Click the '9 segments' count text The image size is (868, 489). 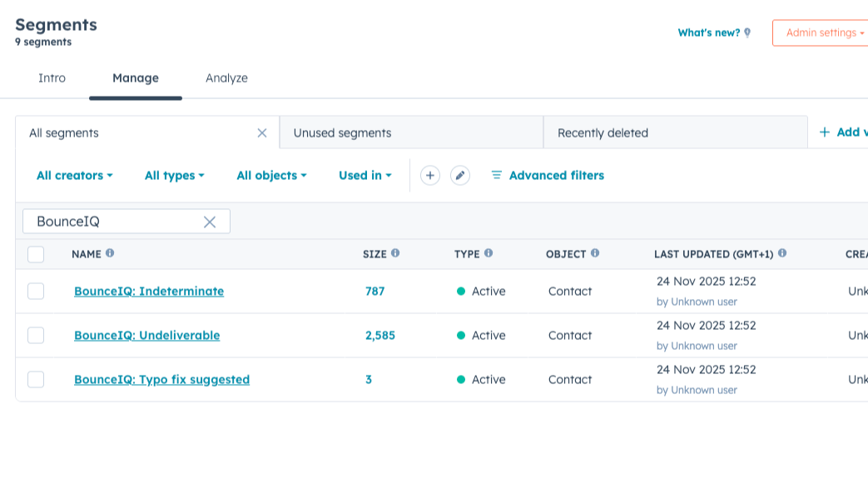[43, 42]
